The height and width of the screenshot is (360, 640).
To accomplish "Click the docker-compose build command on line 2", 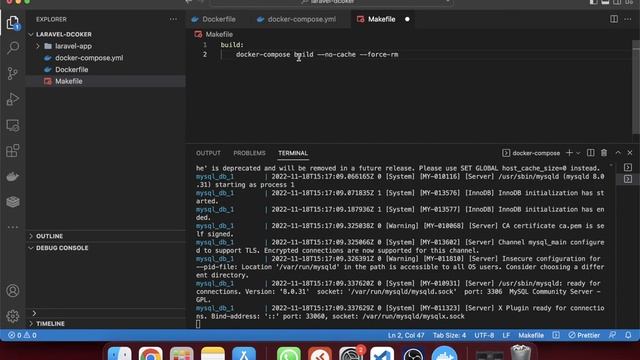I will click(x=317, y=54).
